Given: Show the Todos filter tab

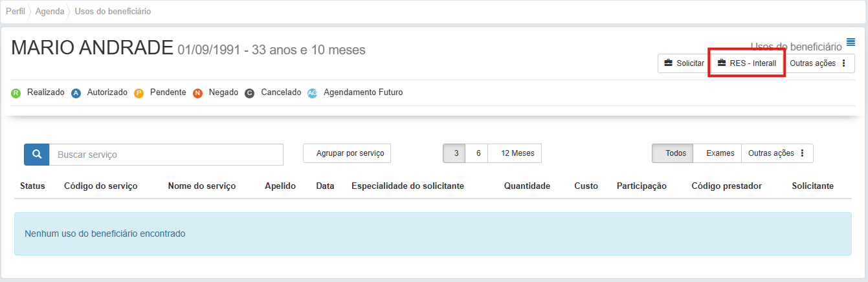Looking at the screenshot, I should click(x=675, y=153).
